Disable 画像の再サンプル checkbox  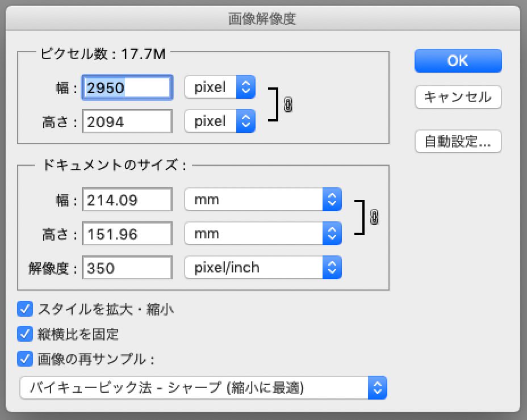point(25,359)
